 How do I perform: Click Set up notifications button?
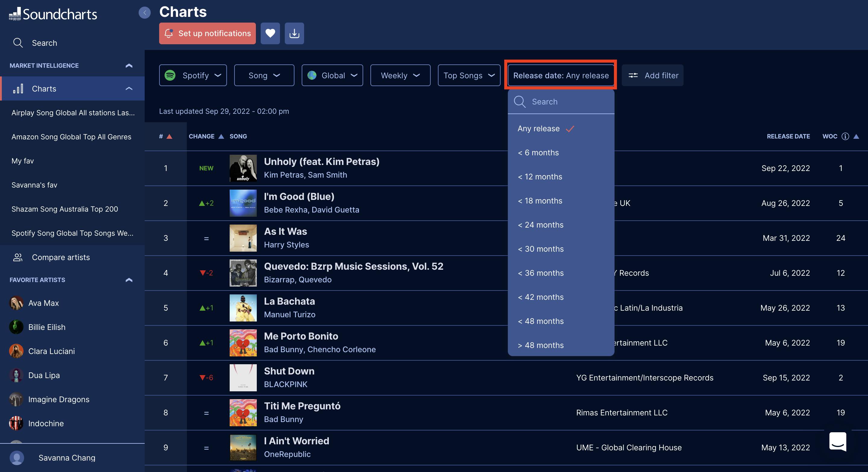point(207,33)
